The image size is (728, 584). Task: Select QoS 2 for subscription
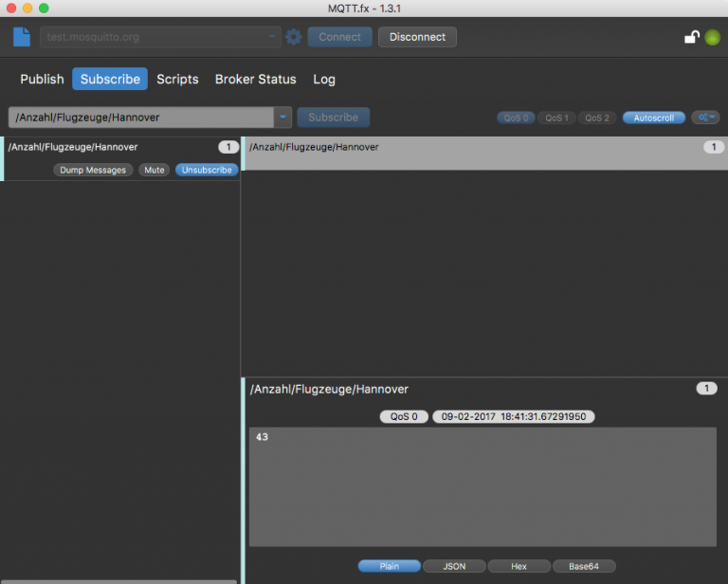tap(596, 118)
